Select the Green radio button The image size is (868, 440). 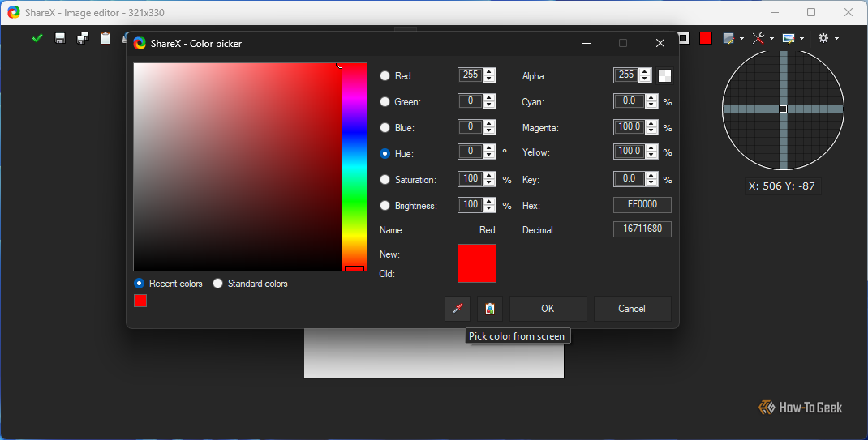pyautogui.click(x=385, y=102)
